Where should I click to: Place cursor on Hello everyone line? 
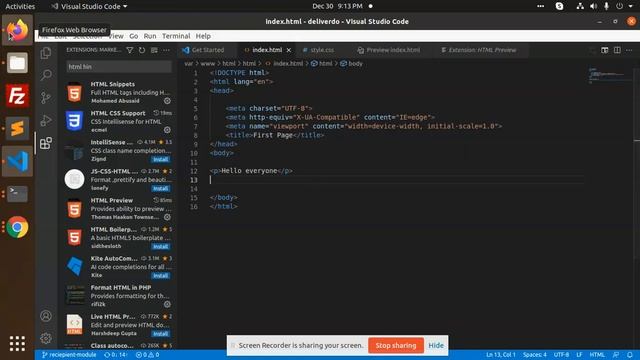251,171
